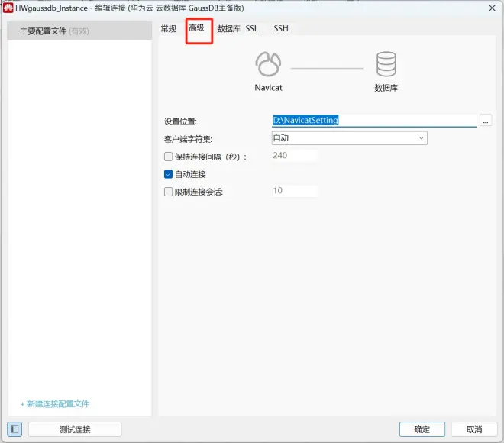Click the 240 keepalive interval field

point(295,156)
